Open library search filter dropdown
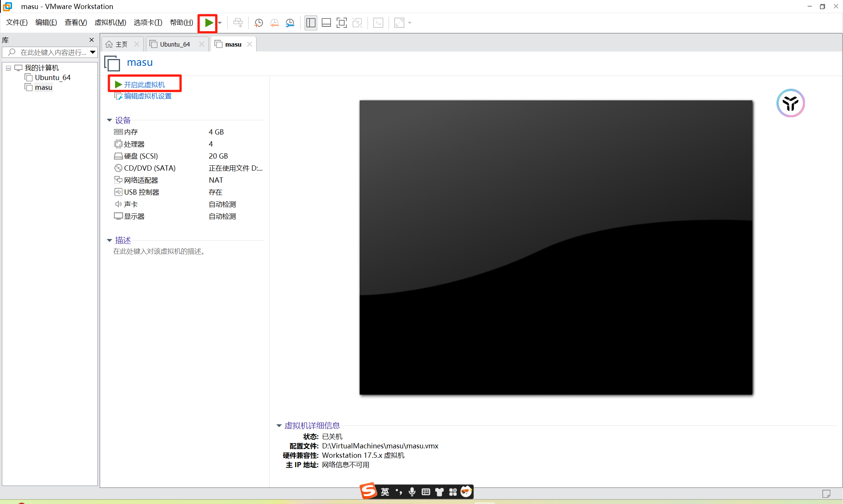 pos(93,52)
